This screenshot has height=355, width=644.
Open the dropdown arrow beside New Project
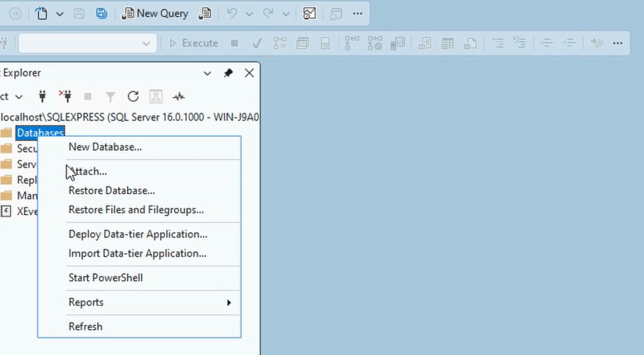pos(60,14)
